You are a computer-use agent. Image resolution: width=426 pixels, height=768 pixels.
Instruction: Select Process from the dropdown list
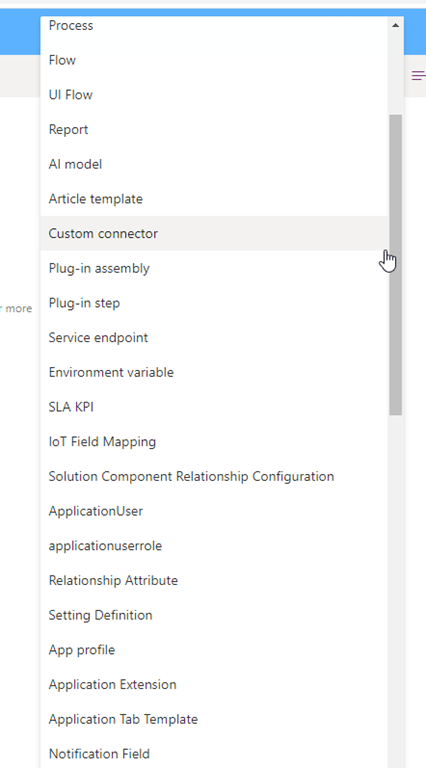[214, 25]
